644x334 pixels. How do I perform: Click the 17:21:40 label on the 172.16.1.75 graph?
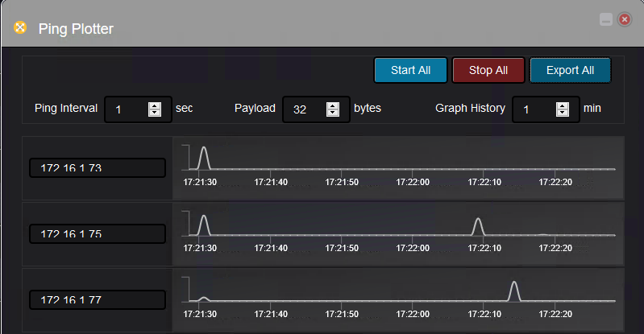pos(271,248)
